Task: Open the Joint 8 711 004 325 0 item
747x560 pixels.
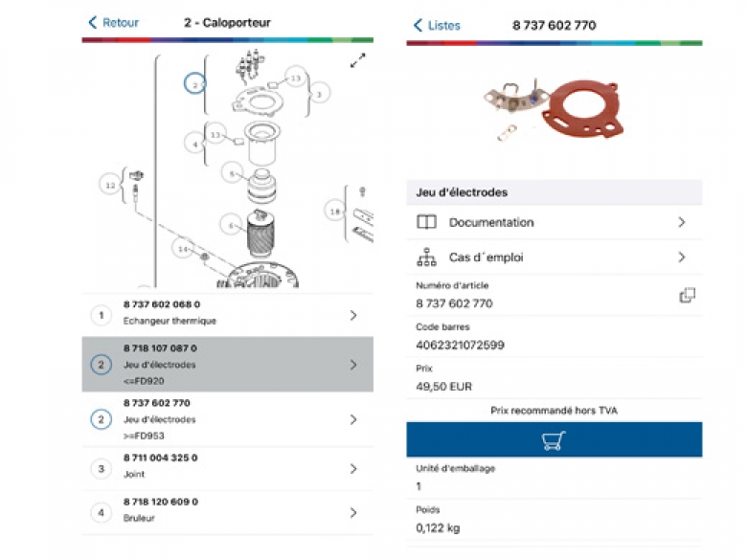Action: click(x=227, y=468)
